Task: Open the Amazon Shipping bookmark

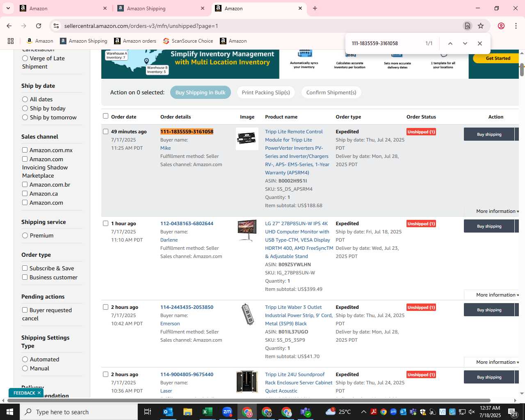Action: (x=83, y=41)
